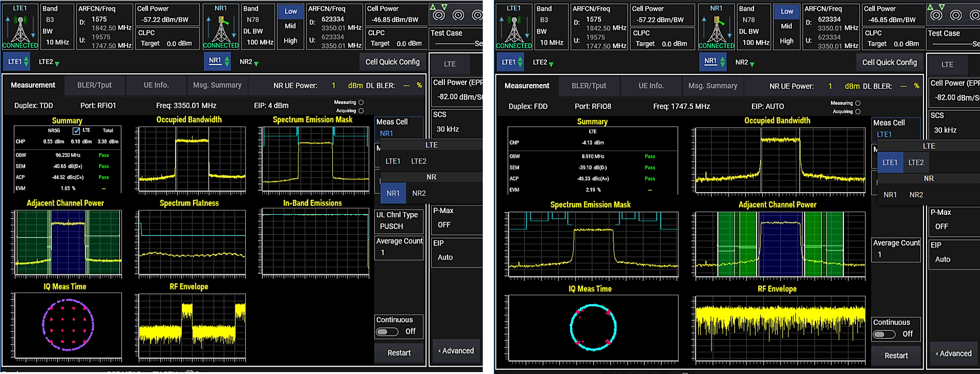Viewport: 980px width, 374px height.
Task: Click the Restart button in left screen
Action: click(x=399, y=353)
